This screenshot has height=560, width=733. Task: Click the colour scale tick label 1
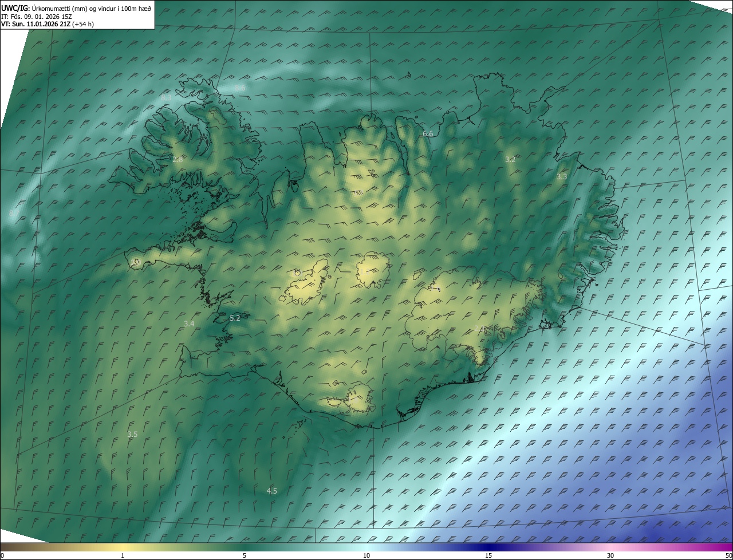tap(123, 555)
